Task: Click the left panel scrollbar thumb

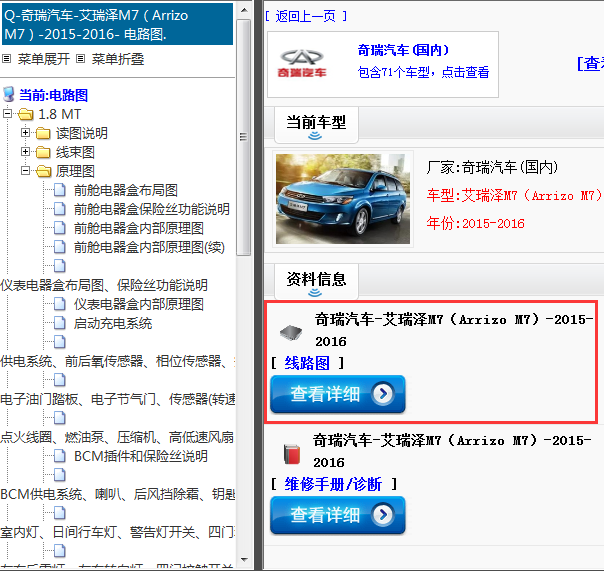Action: click(243, 137)
